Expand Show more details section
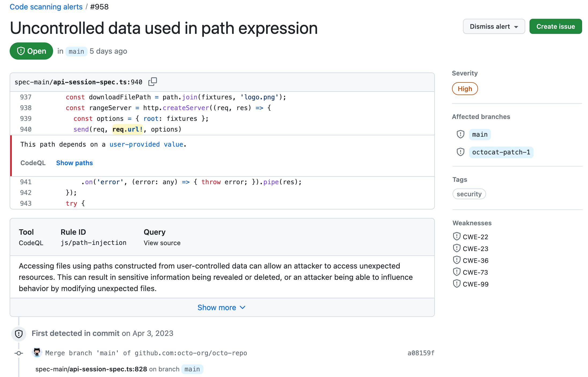 point(222,307)
